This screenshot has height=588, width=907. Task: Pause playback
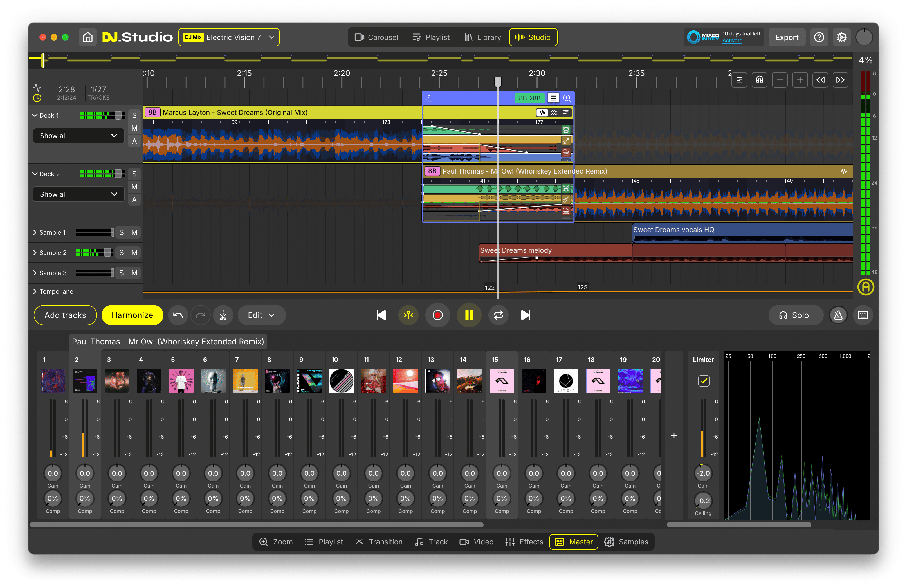click(x=469, y=315)
